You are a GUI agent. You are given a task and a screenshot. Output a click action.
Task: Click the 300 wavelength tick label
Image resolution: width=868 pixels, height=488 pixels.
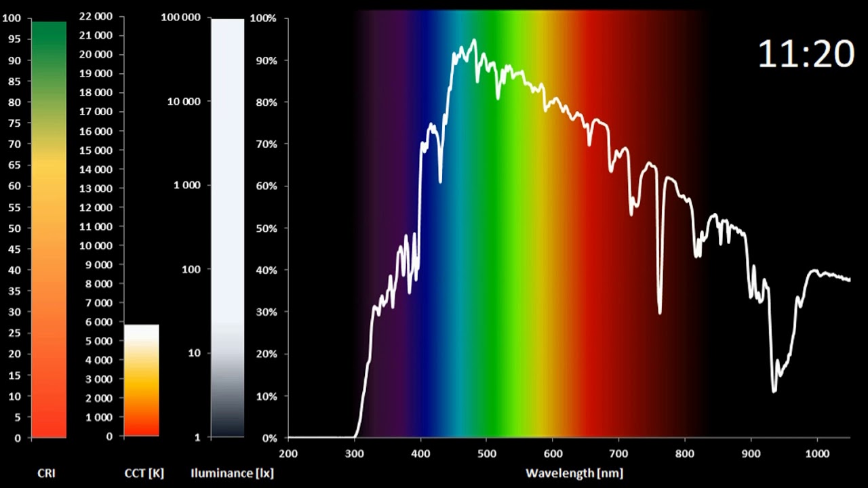click(355, 453)
